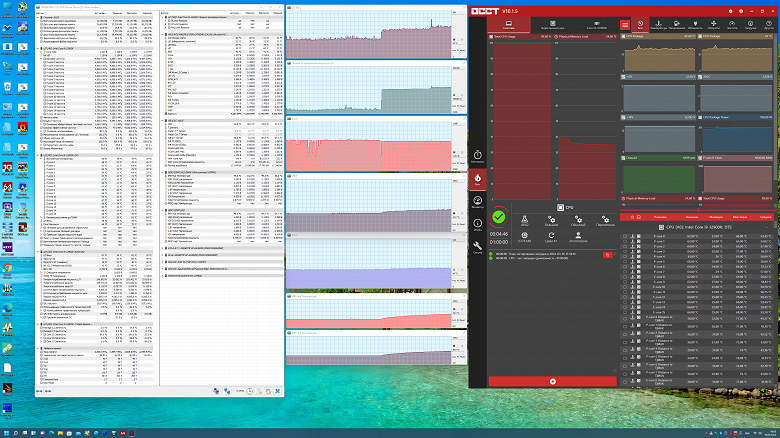Click the right double-arrow in HWiNFO toolbar
The width and height of the screenshot is (780, 438).
pyautogui.click(x=48, y=391)
